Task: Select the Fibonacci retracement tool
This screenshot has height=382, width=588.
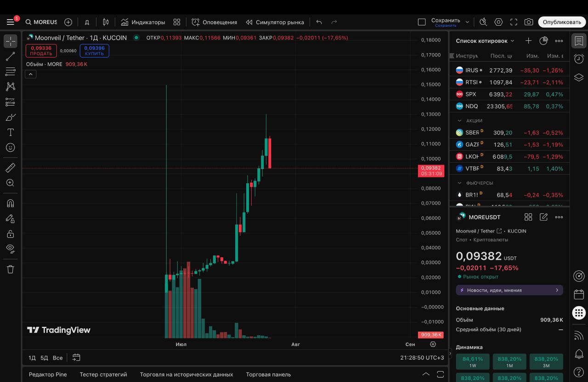Action: click(11, 72)
